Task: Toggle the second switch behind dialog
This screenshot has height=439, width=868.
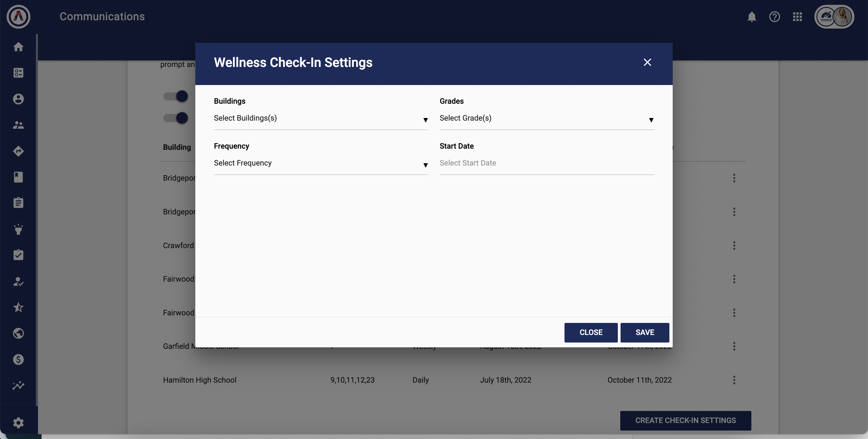Action: [x=176, y=118]
